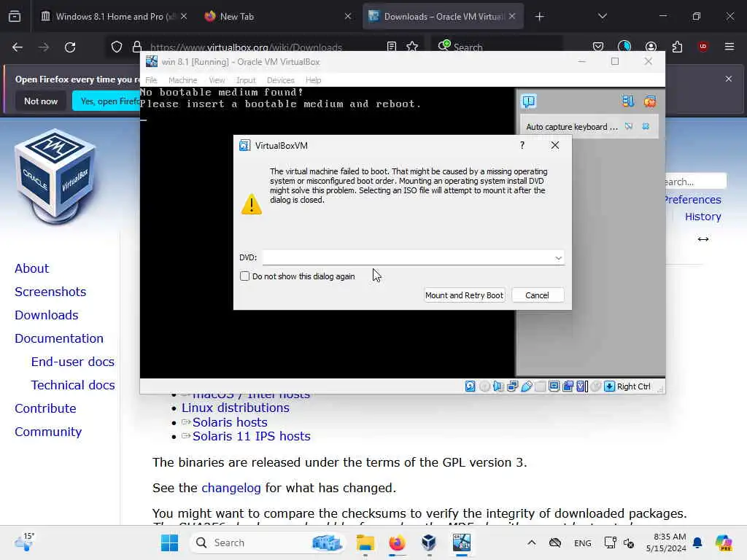747x560 pixels.
Task: Close the Downloads – Oracle VM VirtualBox tab
Action: pyautogui.click(x=512, y=16)
